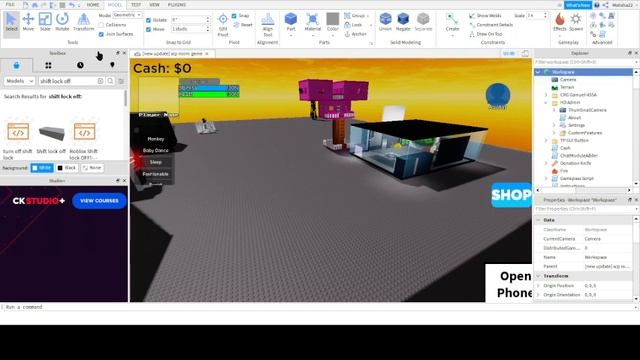Open the Edit Pivot tool

click(223, 24)
